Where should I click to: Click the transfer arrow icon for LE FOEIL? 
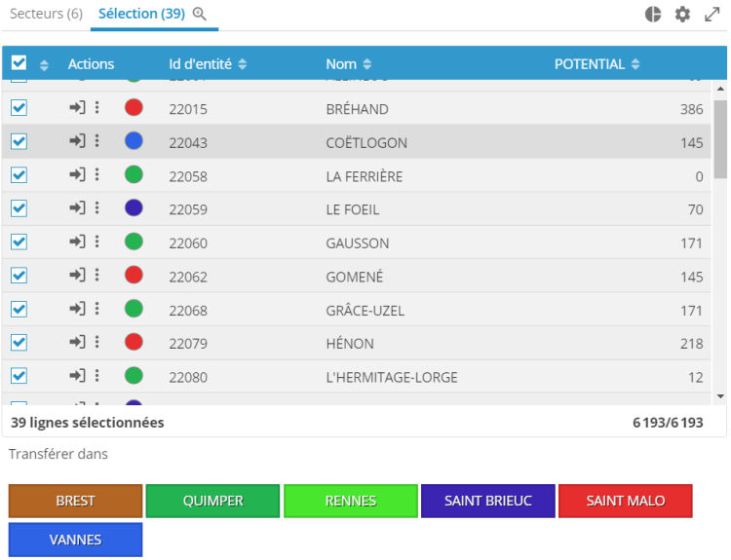coord(78,208)
